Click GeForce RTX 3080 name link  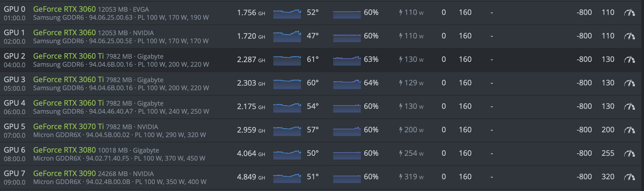(x=64, y=150)
